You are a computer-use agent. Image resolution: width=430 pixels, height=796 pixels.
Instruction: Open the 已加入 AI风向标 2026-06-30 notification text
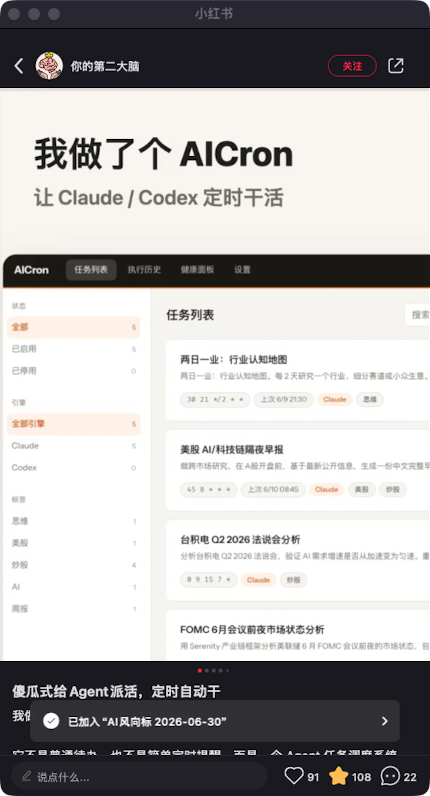pos(147,721)
